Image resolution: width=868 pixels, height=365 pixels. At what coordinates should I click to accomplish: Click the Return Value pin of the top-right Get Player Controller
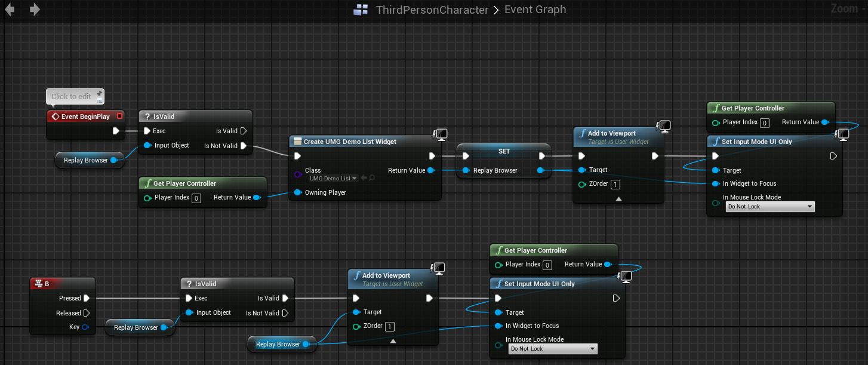tap(825, 122)
